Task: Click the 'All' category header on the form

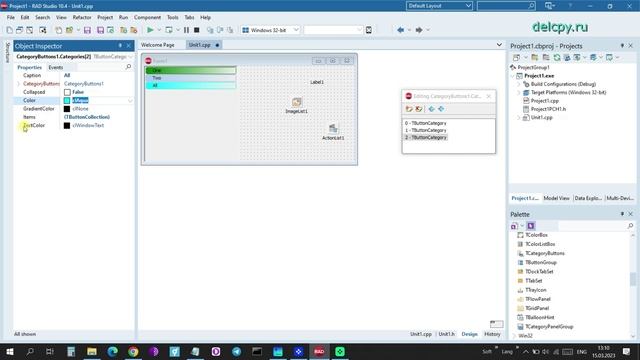Action: (191, 85)
